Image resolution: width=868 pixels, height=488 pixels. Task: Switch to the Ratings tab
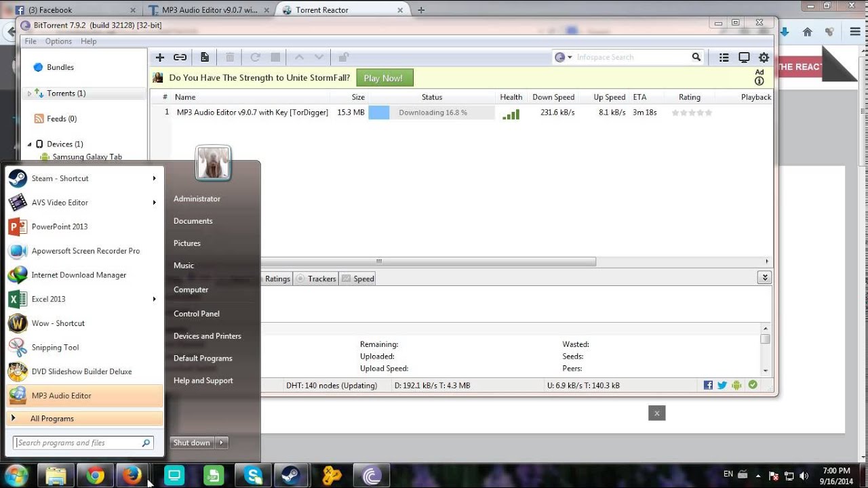coord(277,279)
